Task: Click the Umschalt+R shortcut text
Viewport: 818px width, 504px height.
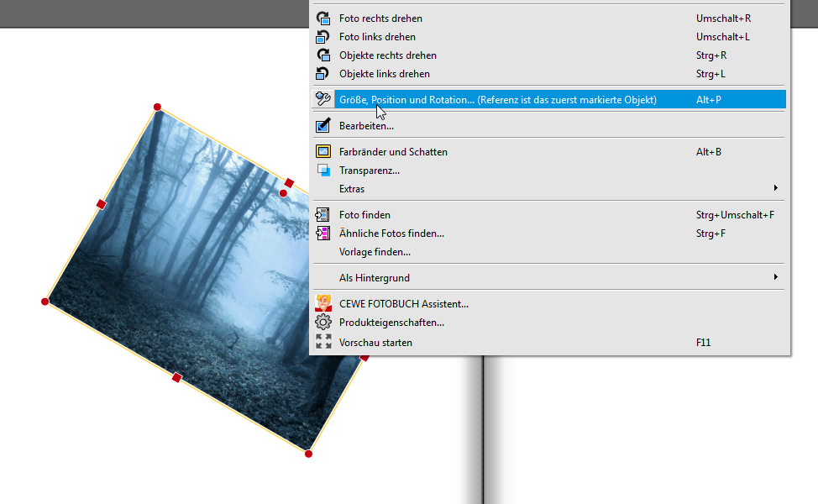Action: tap(724, 18)
